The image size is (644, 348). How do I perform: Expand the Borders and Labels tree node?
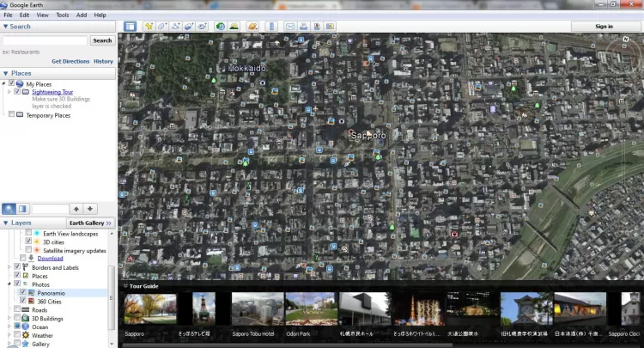tap(9, 267)
